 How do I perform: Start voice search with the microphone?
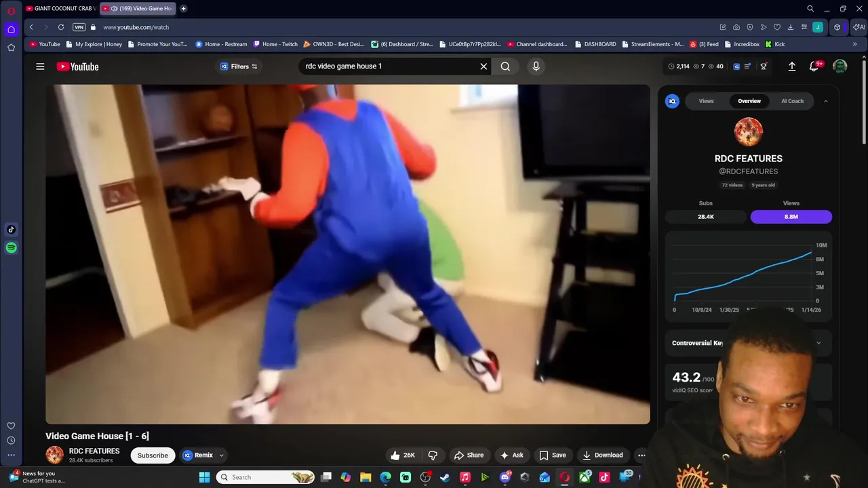tap(536, 66)
